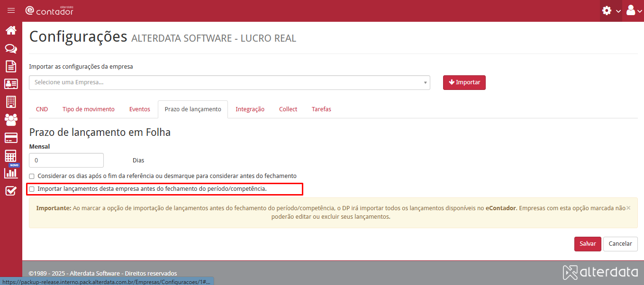
Task: Open the gear settings dropdown in header
Action: (611, 10)
